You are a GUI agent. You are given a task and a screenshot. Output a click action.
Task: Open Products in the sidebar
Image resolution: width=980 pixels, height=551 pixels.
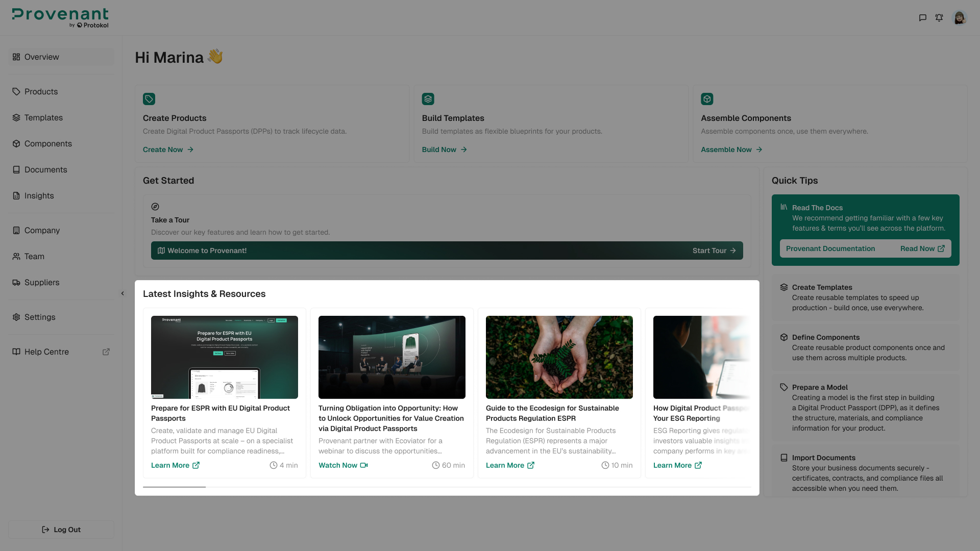click(61, 92)
